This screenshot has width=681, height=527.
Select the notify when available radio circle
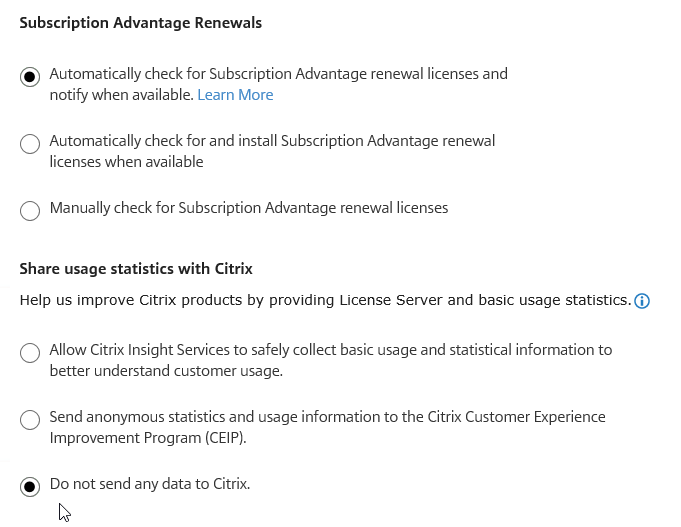[30, 76]
